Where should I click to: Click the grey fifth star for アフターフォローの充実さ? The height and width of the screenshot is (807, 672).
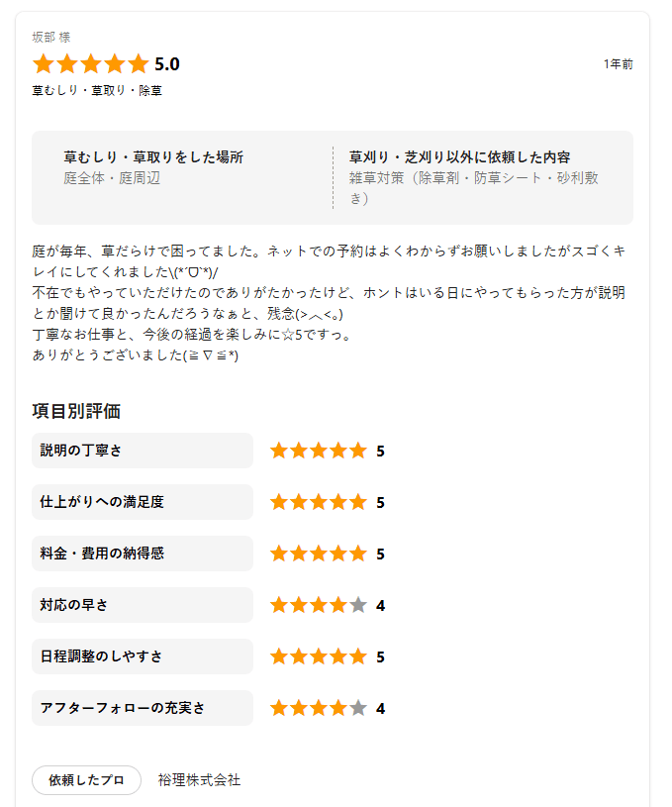click(358, 708)
